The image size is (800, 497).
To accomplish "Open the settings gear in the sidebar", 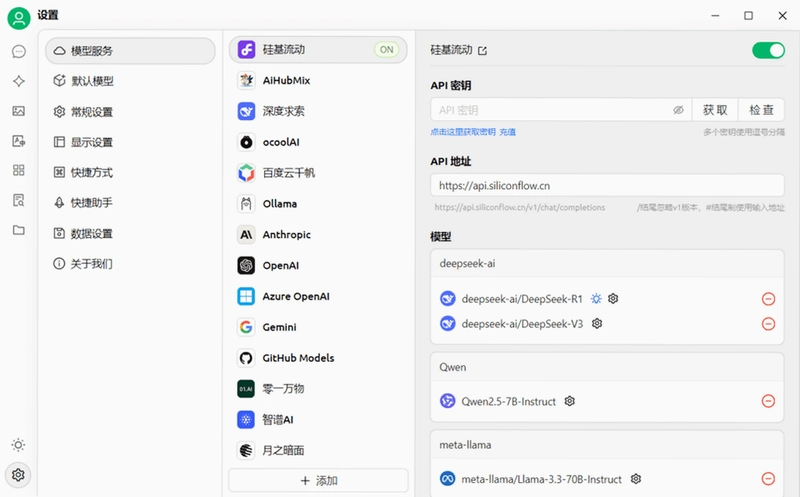I will [x=18, y=475].
